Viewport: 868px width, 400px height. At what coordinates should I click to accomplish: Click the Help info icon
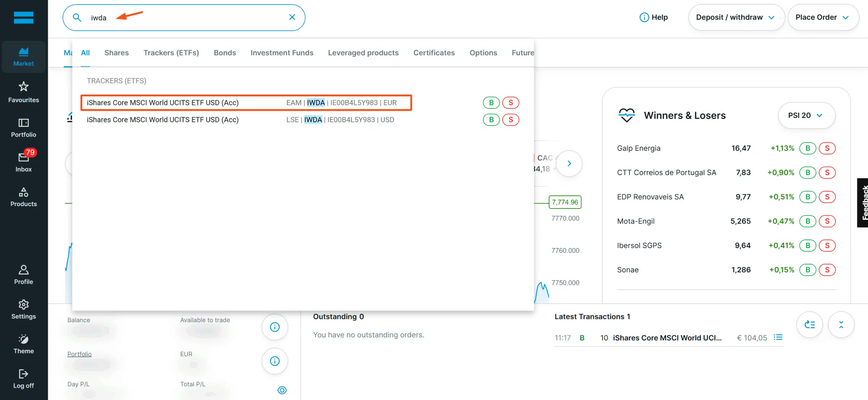coord(644,17)
